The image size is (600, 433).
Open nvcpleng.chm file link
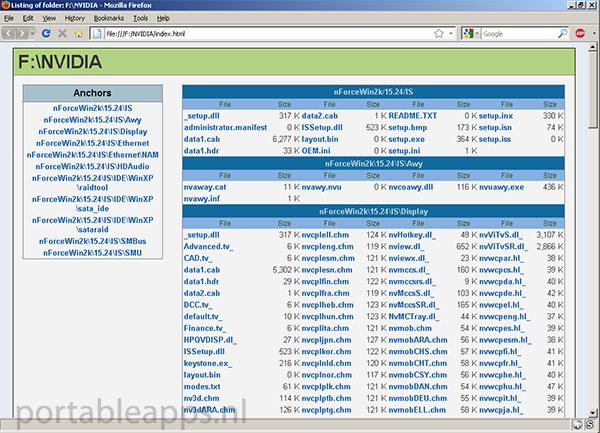(328, 247)
